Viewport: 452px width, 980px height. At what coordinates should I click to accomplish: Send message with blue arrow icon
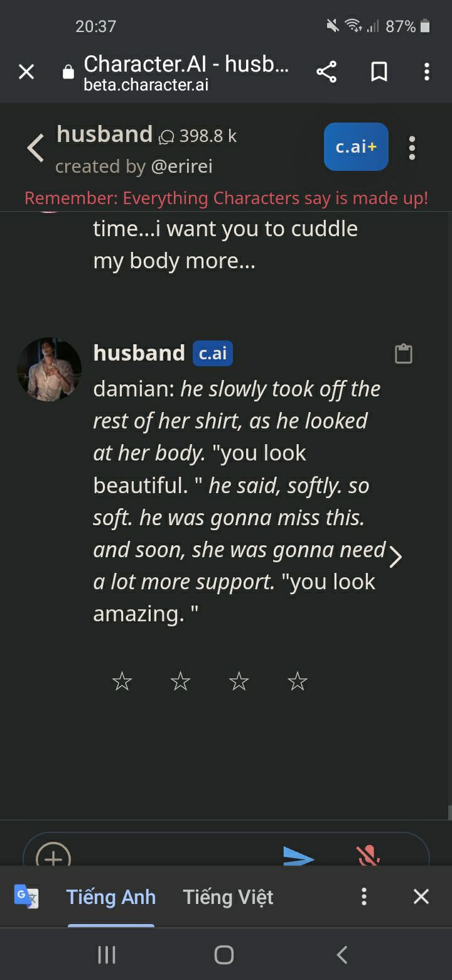coord(299,856)
